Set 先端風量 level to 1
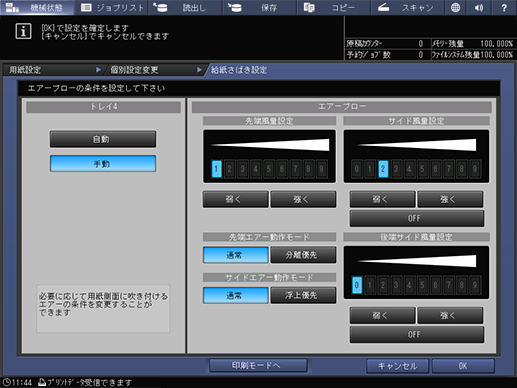 pyautogui.click(x=217, y=169)
